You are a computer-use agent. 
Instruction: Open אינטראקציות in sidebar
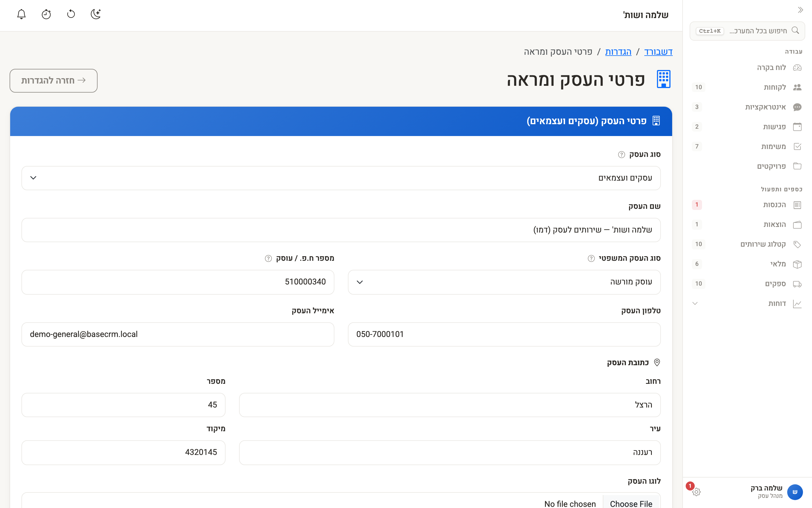pyautogui.click(x=747, y=107)
